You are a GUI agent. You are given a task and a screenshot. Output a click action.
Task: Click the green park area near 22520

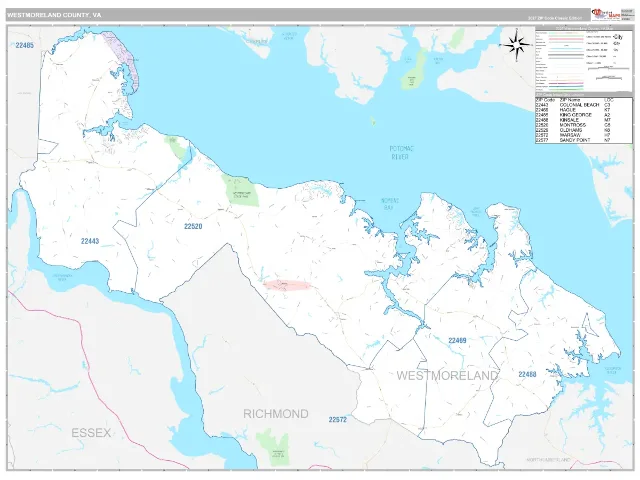coord(241,191)
